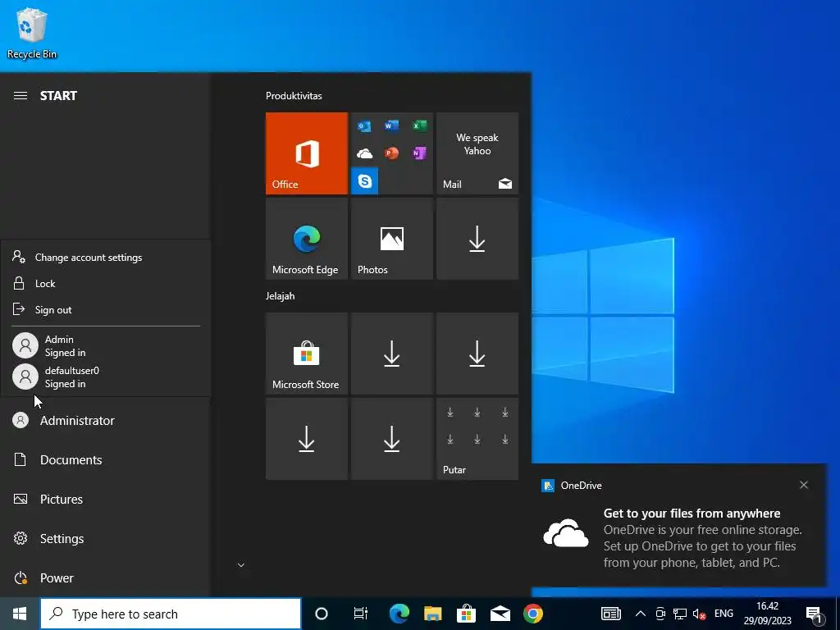Switch to the Admin user account
Viewport: 840px width, 630px height.
[x=106, y=346]
